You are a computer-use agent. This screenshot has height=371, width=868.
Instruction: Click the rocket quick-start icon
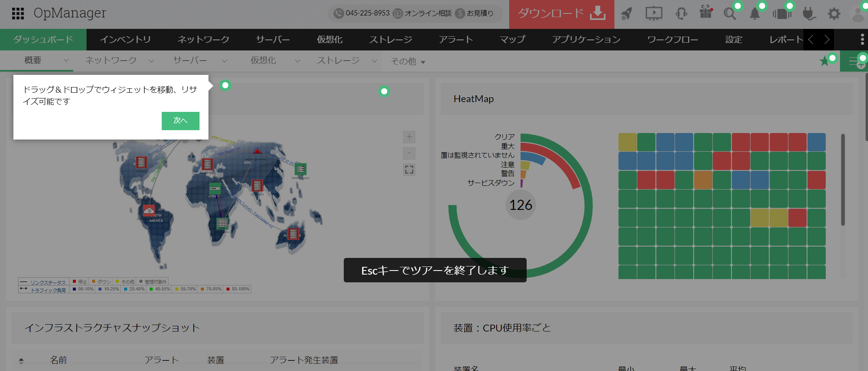(627, 14)
